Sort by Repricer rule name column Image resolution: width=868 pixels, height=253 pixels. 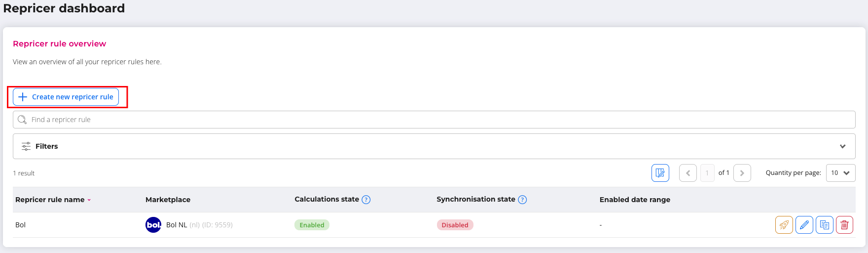coord(53,200)
